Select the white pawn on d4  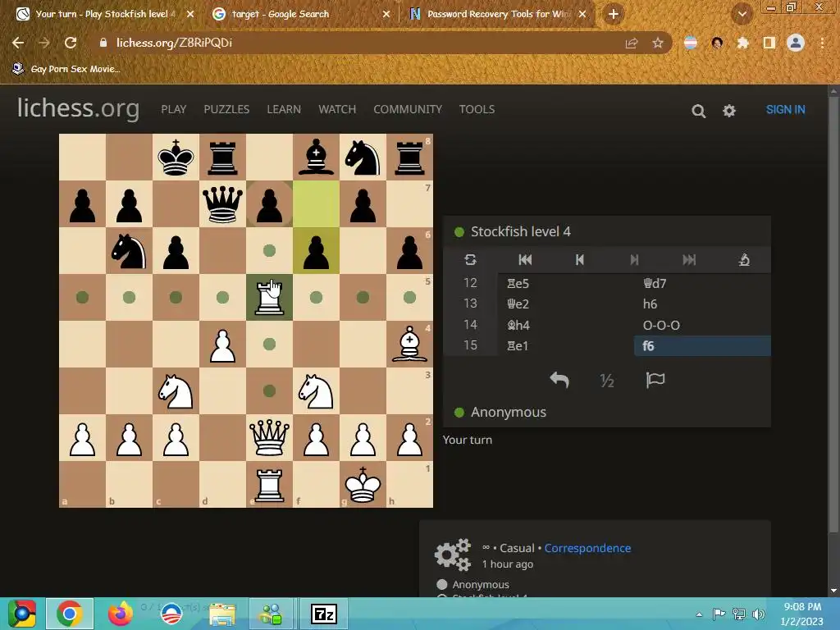click(x=222, y=344)
